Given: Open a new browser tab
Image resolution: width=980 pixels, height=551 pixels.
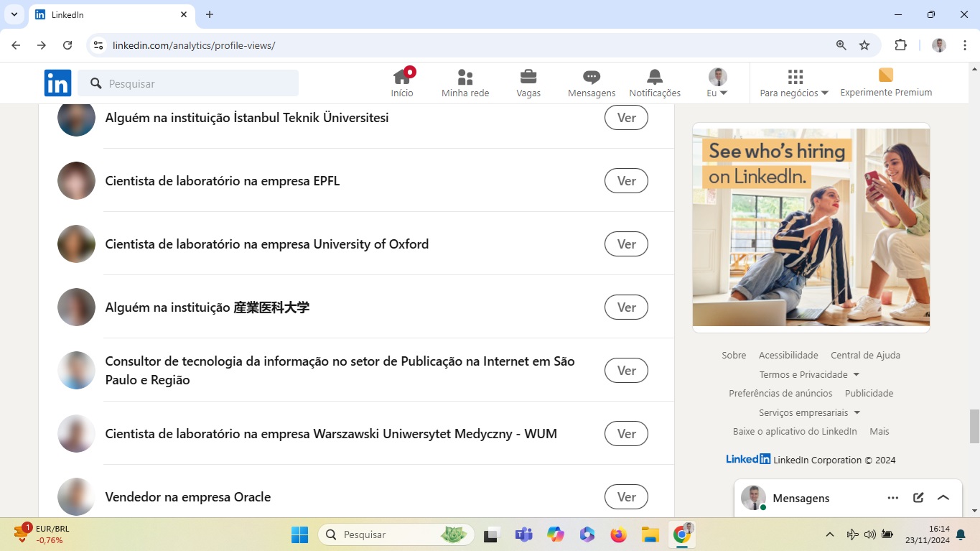Looking at the screenshot, I should 210,14.
